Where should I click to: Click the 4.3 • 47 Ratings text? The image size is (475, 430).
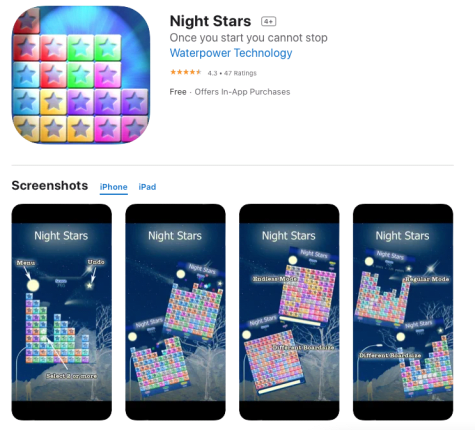click(x=232, y=73)
